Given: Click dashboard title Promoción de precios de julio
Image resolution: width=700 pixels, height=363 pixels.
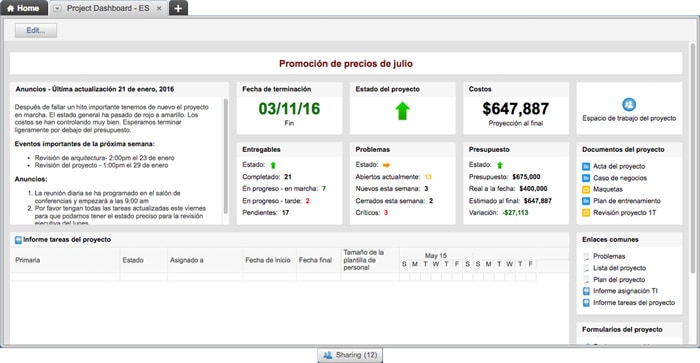Looking at the screenshot, I should (x=346, y=63).
